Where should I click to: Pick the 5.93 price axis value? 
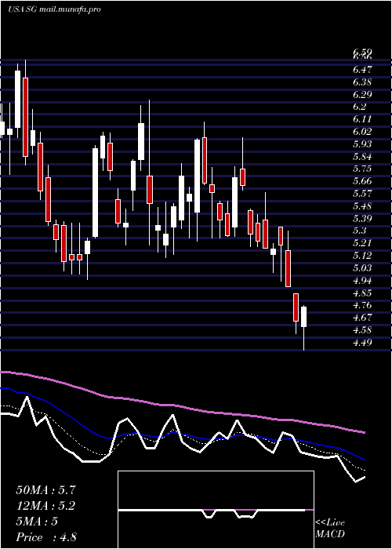pyautogui.click(x=362, y=144)
